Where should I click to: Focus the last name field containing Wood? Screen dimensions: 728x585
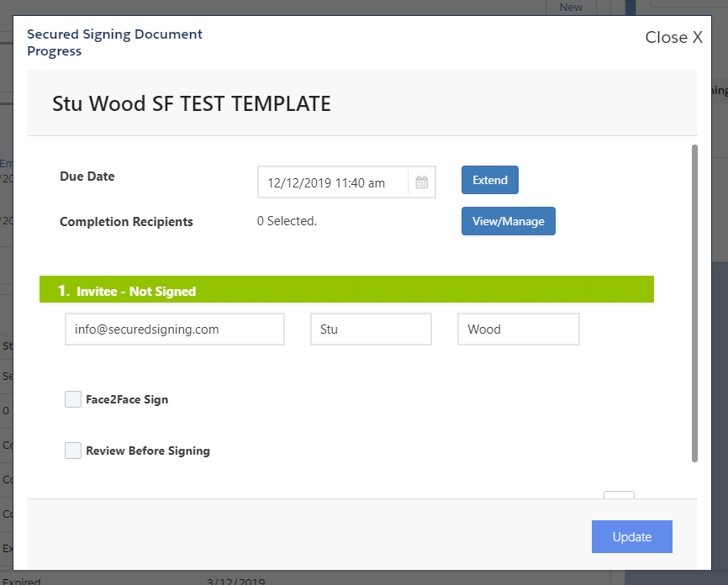click(519, 329)
